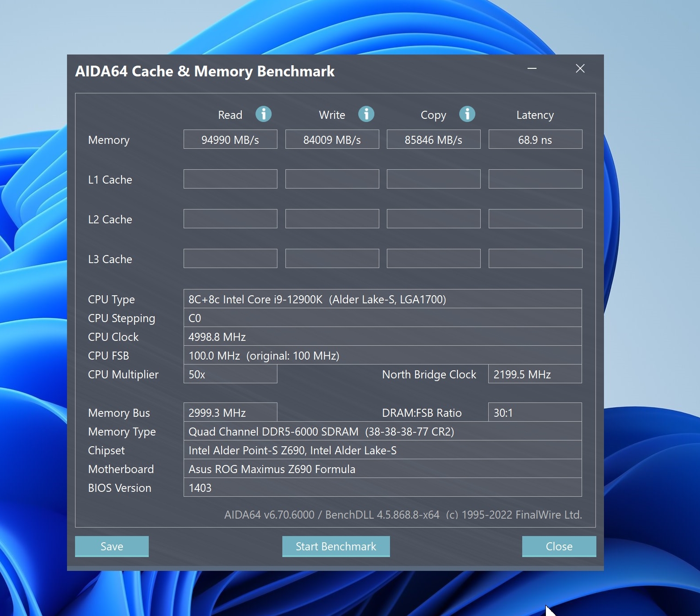700x616 pixels.
Task: Click the Motherboard label
Action: pos(121,469)
